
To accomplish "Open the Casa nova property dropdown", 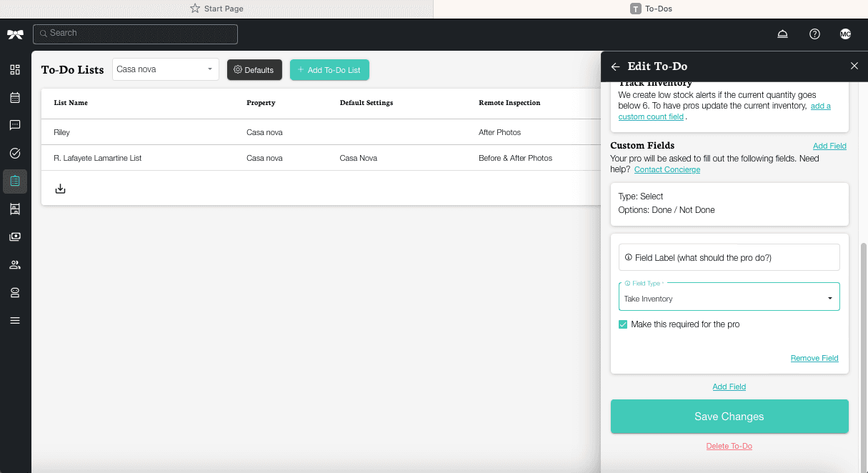I will tap(165, 69).
